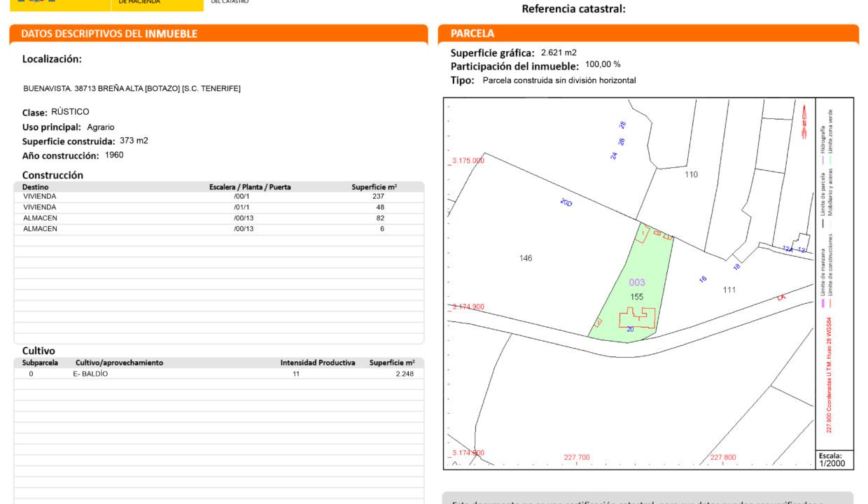
Task: Click the north arrow symbol on the map
Action: point(804,120)
